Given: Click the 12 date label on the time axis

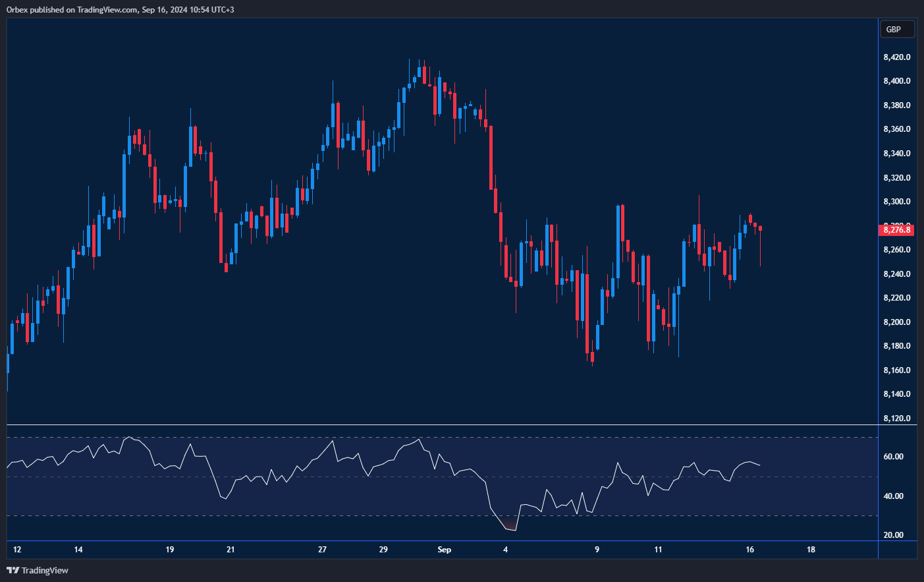Looking at the screenshot, I should pos(17,550).
